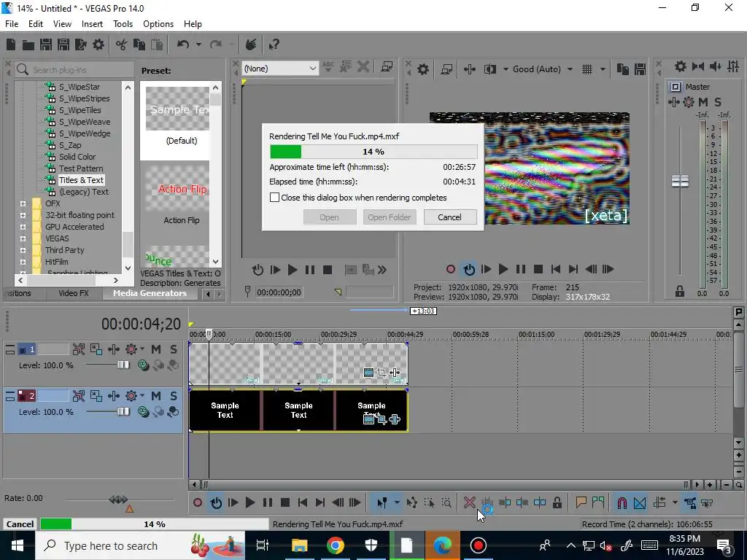
Task: Toggle the Master bus Solo S button
Action: click(x=718, y=102)
